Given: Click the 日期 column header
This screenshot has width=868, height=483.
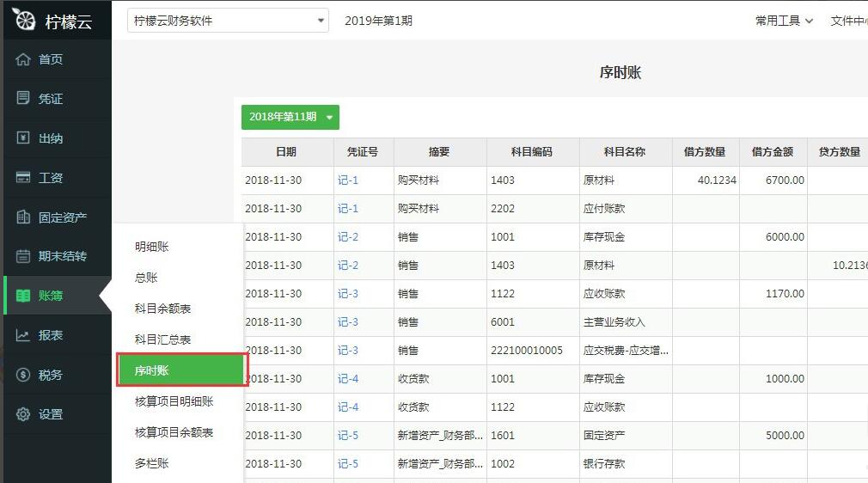Looking at the screenshot, I should (287, 152).
